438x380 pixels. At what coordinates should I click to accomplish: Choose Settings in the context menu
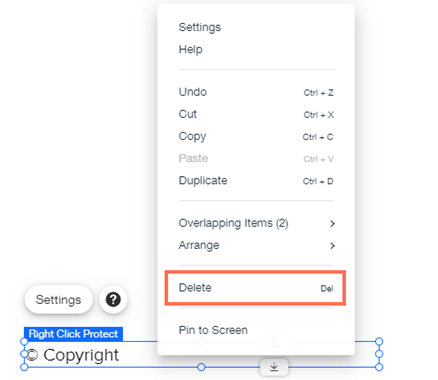tap(200, 27)
